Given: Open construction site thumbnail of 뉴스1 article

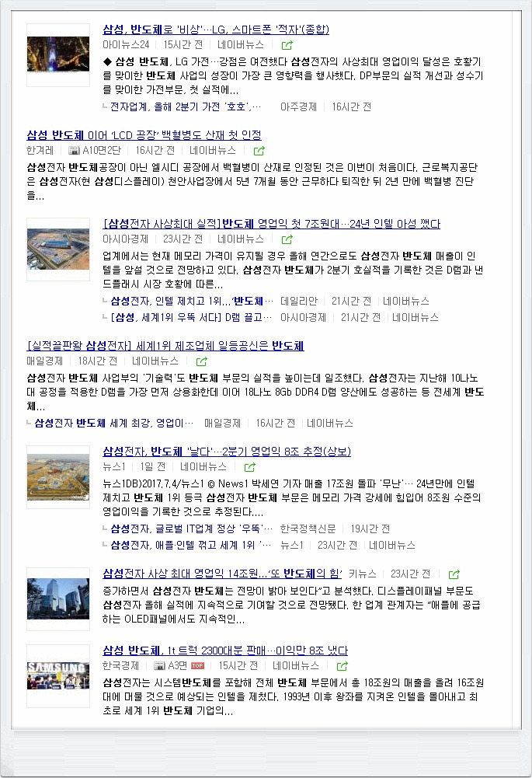Looking at the screenshot, I should pos(58,477).
